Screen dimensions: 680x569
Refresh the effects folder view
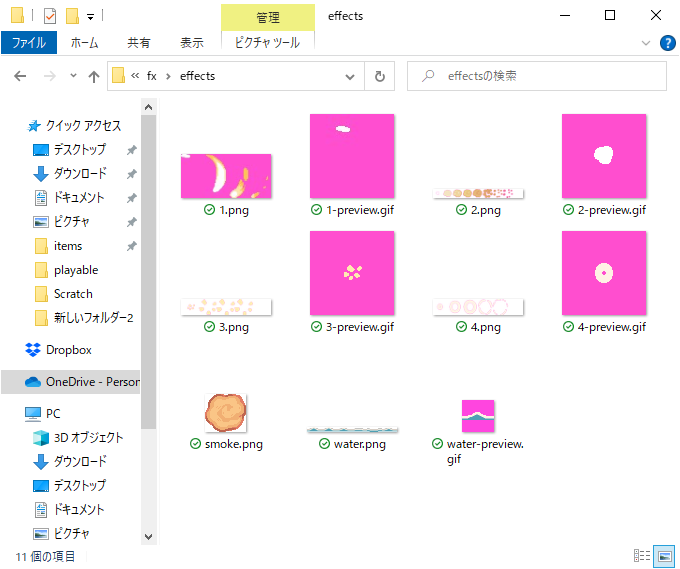coord(379,76)
